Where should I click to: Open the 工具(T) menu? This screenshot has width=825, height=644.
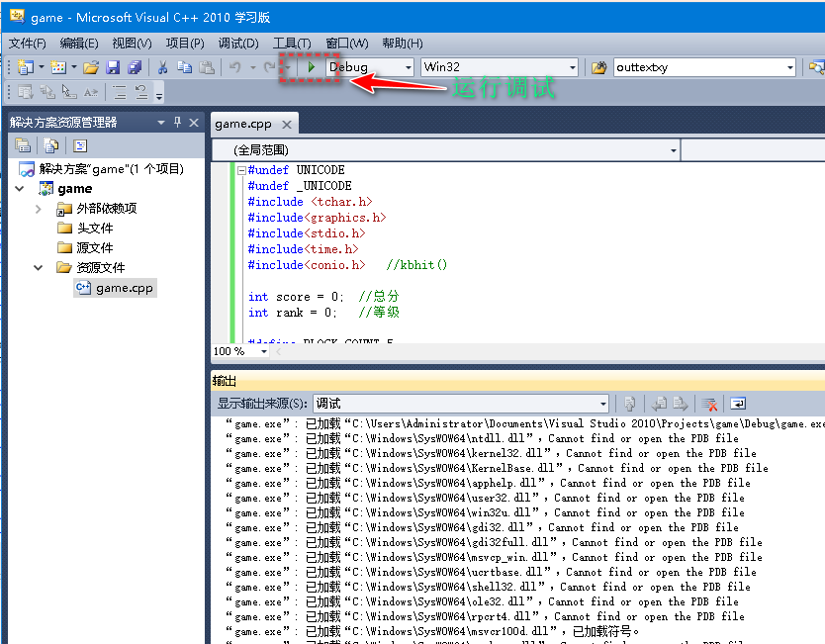(x=292, y=44)
